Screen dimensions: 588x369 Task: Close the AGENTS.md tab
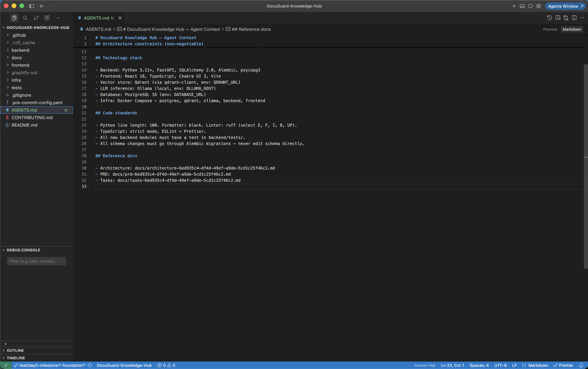coord(120,18)
